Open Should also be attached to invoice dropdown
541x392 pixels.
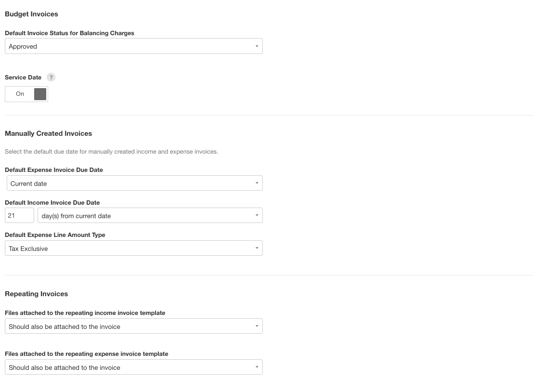point(134,326)
